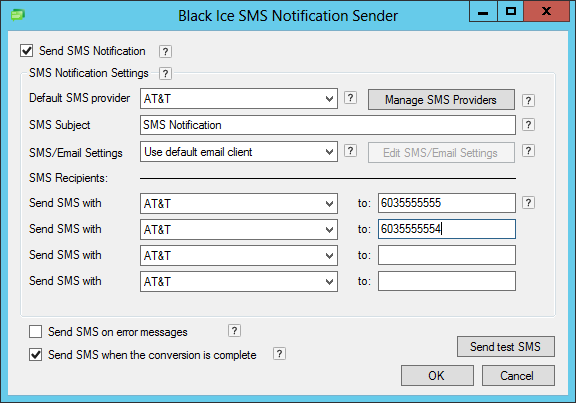The height and width of the screenshot is (403, 576).
Task: Click the SMS Subject text field
Action: click(328, 125)
